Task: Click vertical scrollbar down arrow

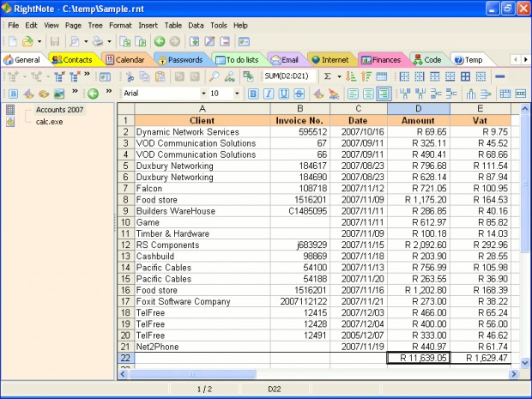Action: pos(524,363)
